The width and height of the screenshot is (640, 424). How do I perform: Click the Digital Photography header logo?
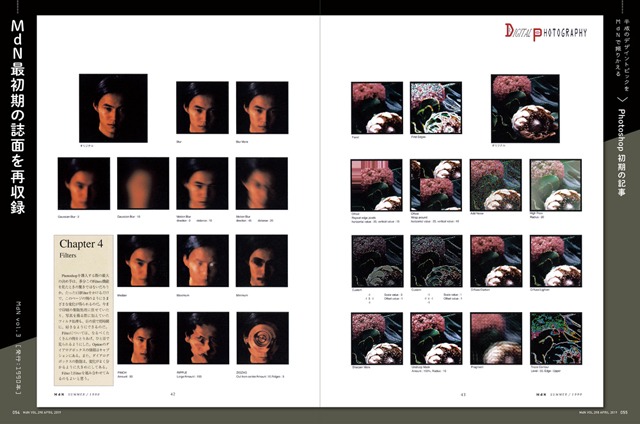point(546,34)
